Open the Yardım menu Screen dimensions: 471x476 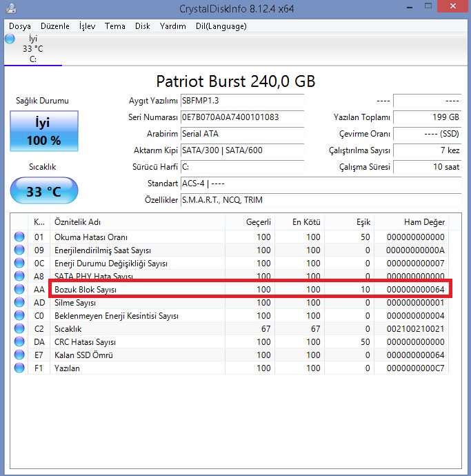(x=172, y=26)
